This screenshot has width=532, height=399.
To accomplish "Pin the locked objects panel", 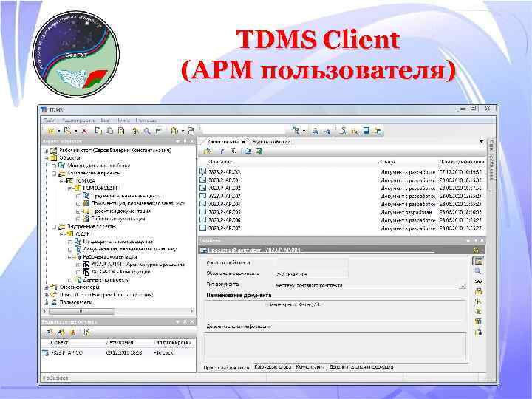I will [x=185, y=321].
